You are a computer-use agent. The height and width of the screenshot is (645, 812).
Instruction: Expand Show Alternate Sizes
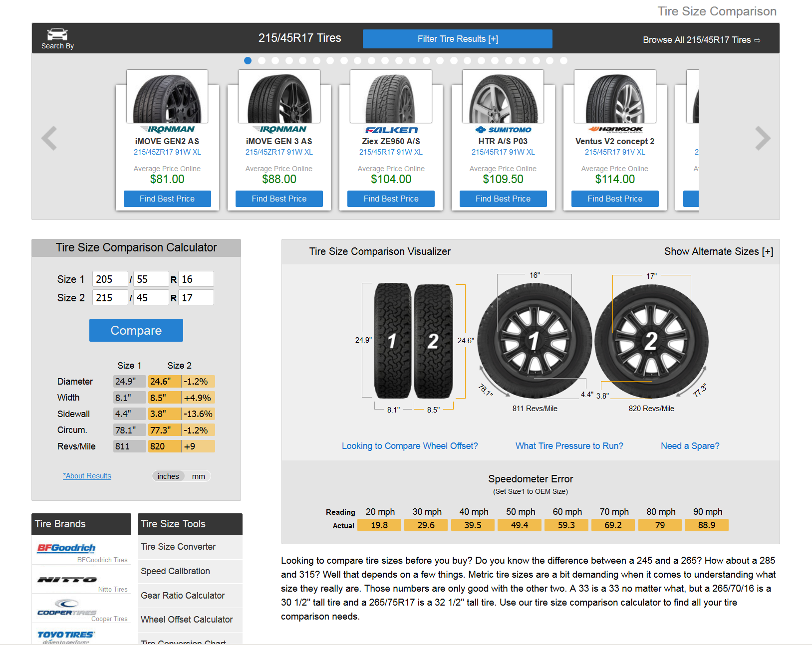coord(718,251)
